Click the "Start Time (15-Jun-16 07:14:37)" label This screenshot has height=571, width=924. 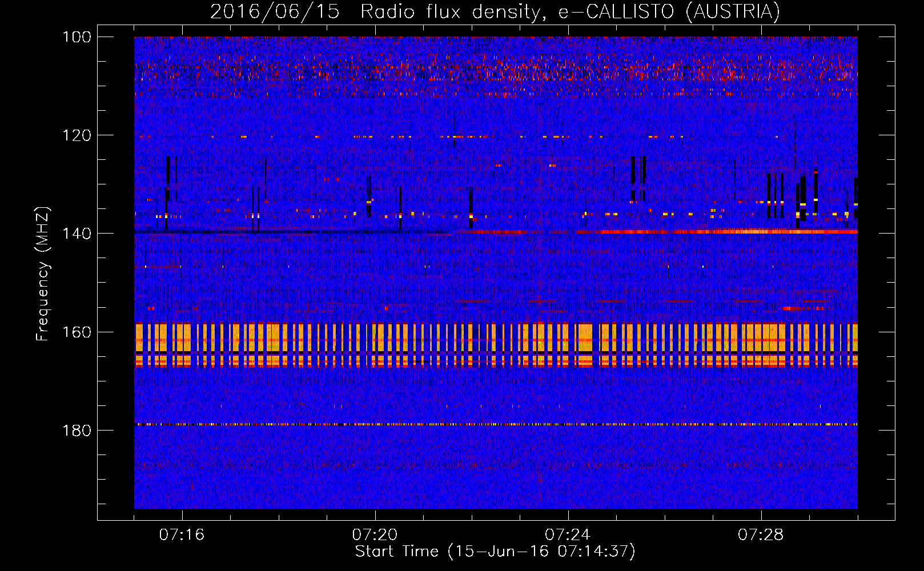pyautogui.click(x=495, y=552)
